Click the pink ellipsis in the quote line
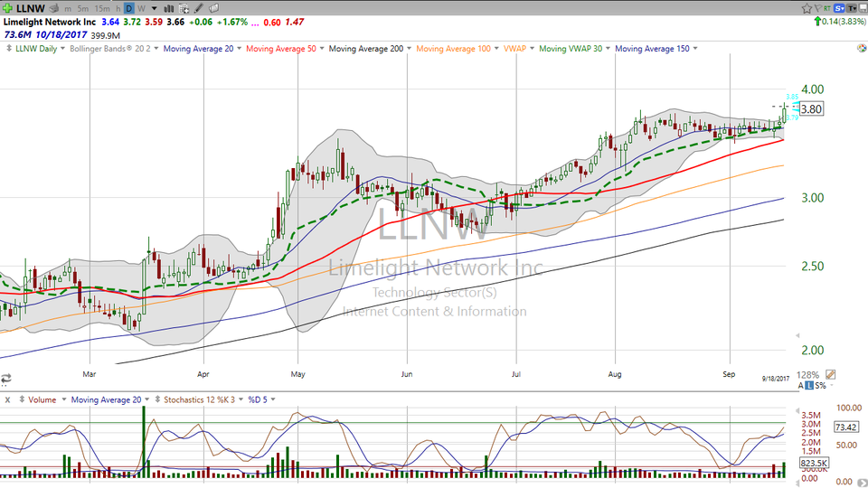 255,23
